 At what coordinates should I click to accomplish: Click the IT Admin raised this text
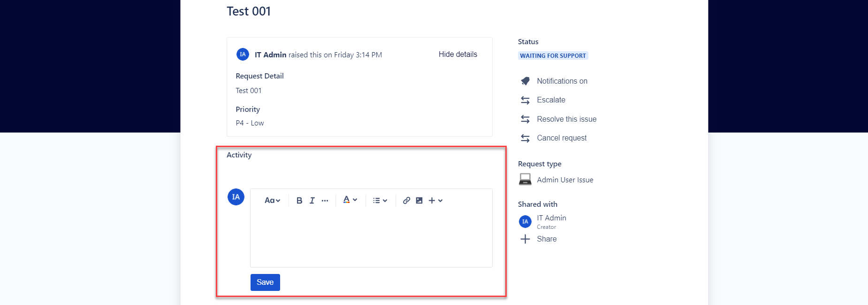click(318, 55)
